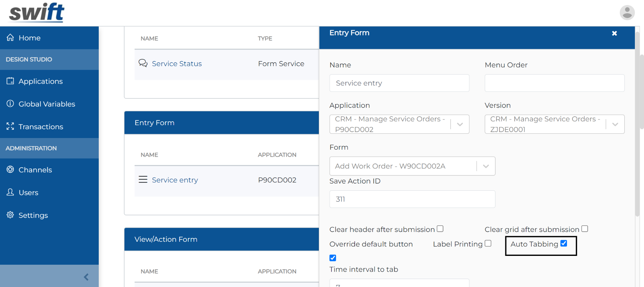Select the Applications icon
The height and width of the screenshot is (287, 644).
[10, 81]
